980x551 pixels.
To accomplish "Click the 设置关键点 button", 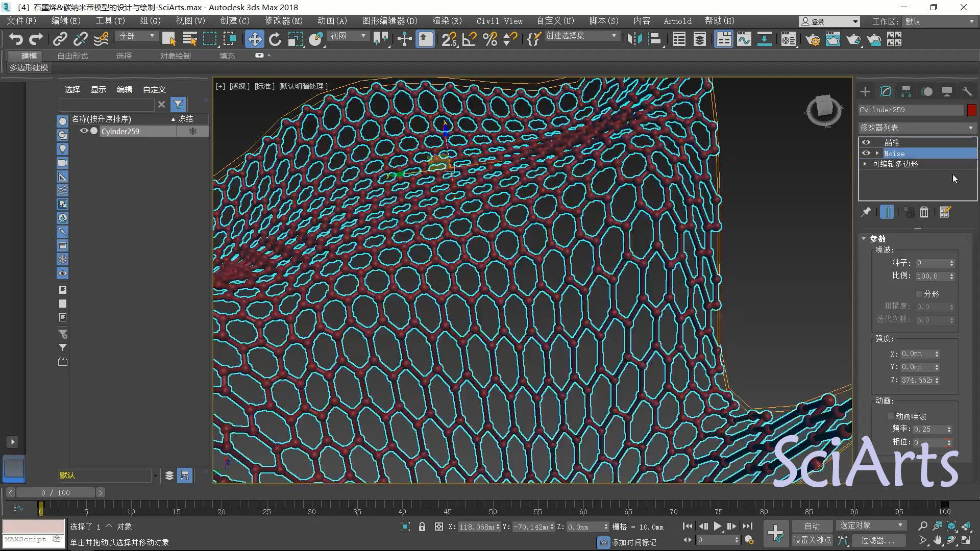I will click(812, 540).
